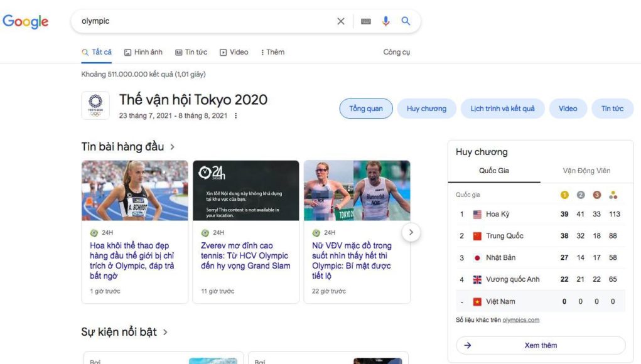Click Trung Quốc total of 88 medals
The width and height of the screenshot is (641, 364).
coord(613,236)
